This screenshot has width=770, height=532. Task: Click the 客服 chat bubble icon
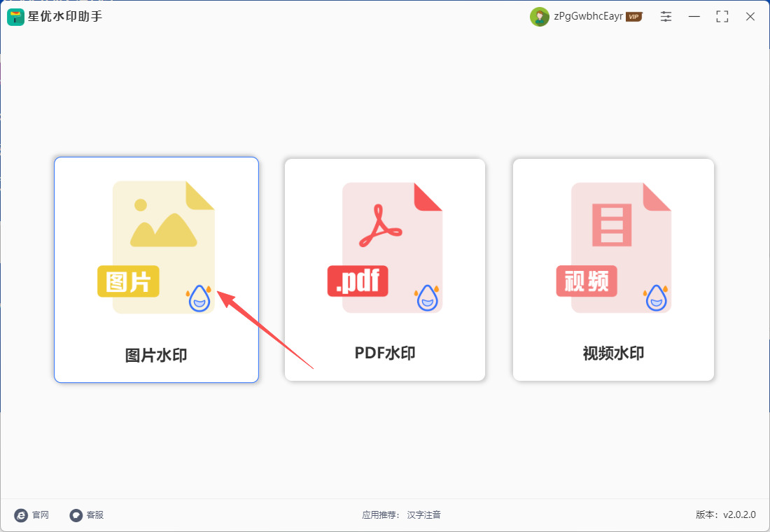tap(76, 515)
